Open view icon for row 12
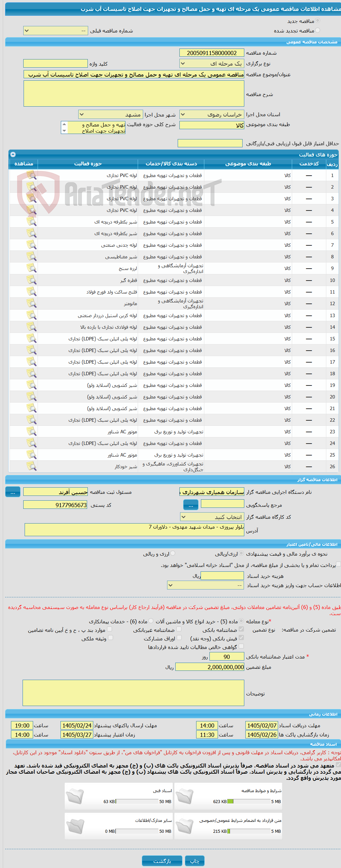The image size is (341, 868). point(31,303)
